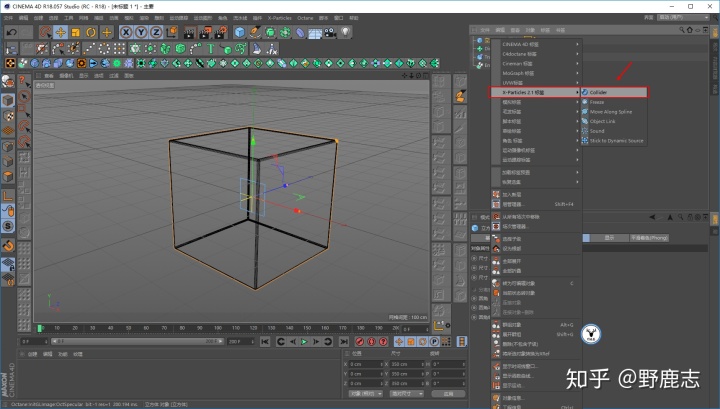
Task: Choose Stick to Dynamic Source tag
Action: tap(614, 140)
